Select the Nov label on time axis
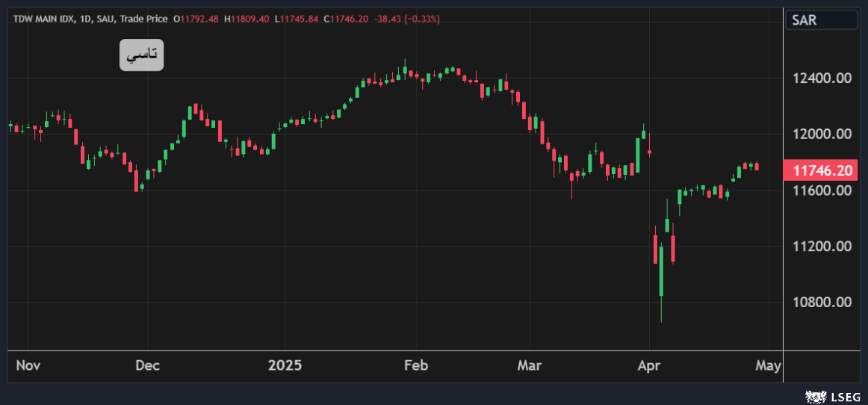Viewport: 868px width, 405px height. tap(28, 365)
